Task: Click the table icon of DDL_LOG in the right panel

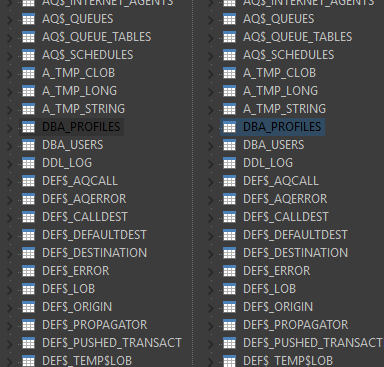Action: [x=229, y=163]
